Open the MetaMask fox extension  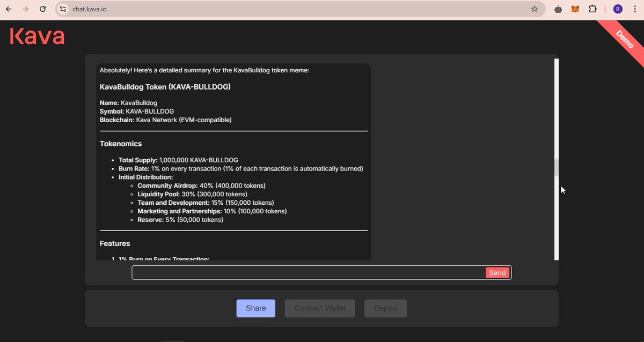tap(575, 9)
